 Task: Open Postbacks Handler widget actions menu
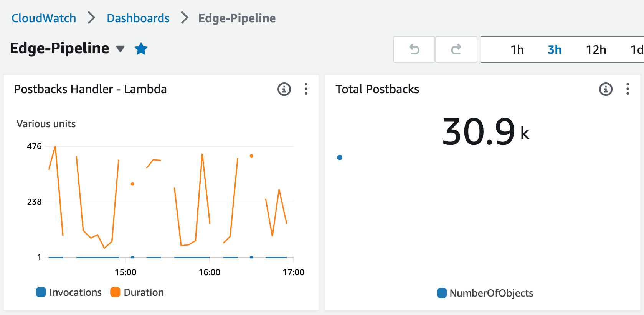(x=306, y=89)
